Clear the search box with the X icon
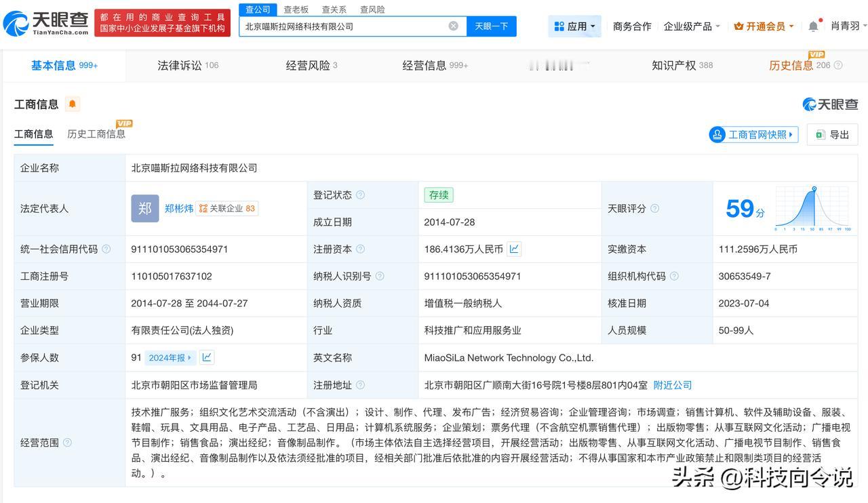Screen dimensions: 868x503 [x=453, y=26]
